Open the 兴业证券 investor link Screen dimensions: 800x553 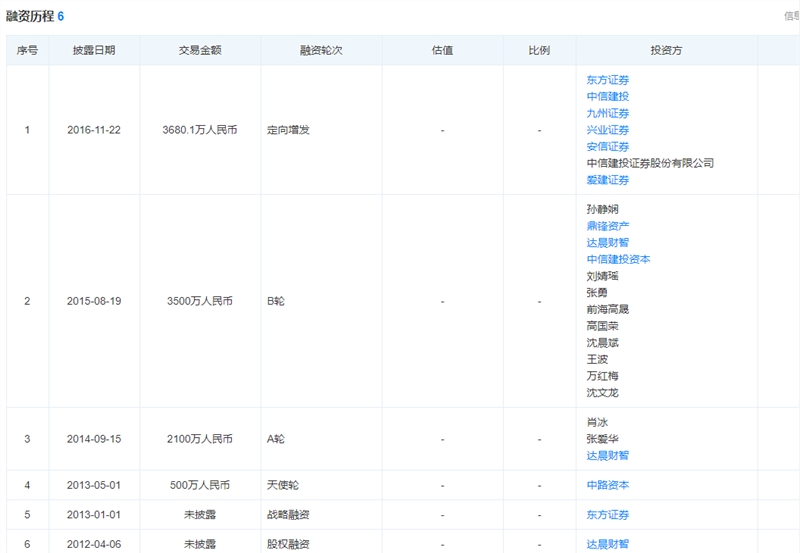click(x=608, y=130)
